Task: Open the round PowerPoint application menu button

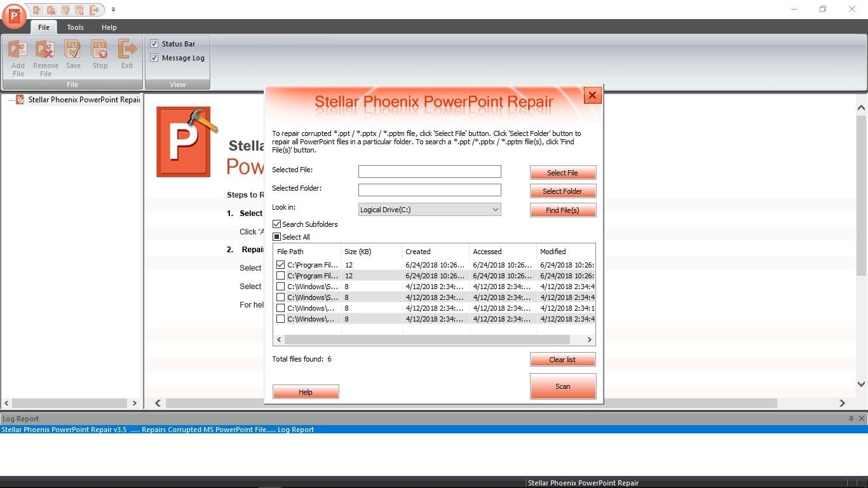Action: pyautogui.click(x=14, y=15)
